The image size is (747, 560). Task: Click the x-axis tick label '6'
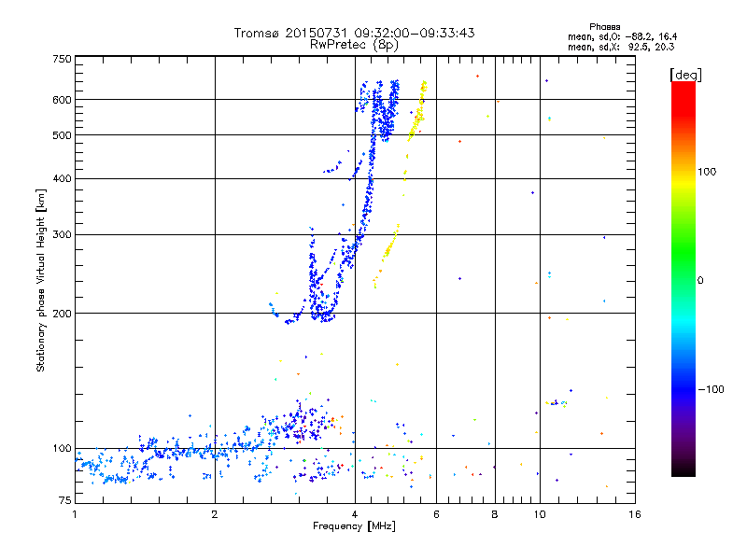436,514
